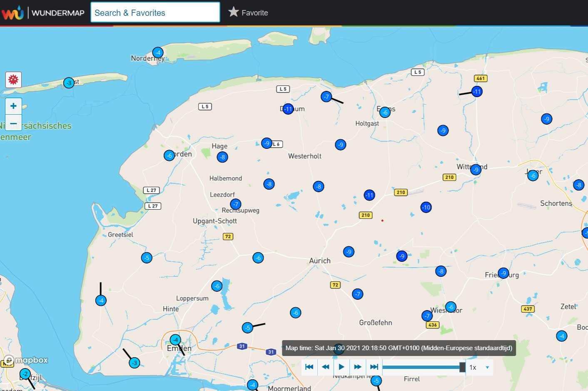Play the weather animation

pyautogui.click(x=341, y=367)
